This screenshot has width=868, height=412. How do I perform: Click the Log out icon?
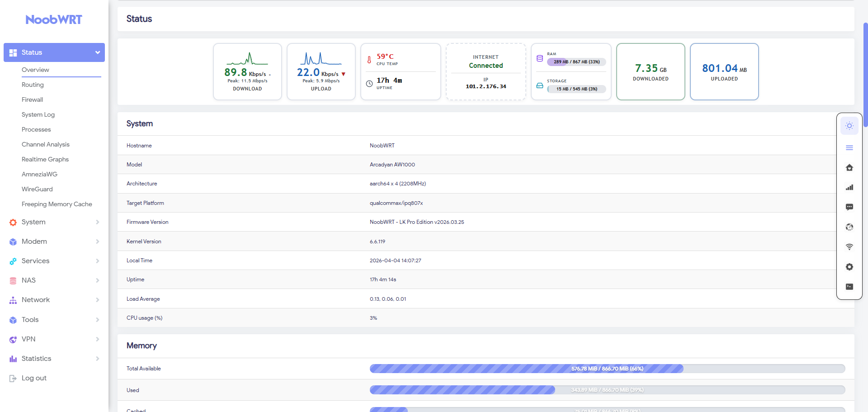[13, 378]
